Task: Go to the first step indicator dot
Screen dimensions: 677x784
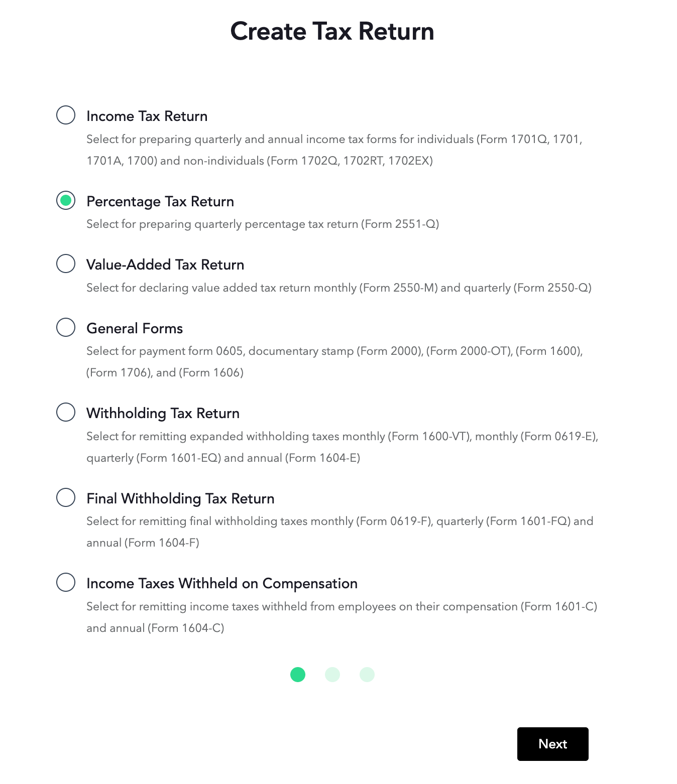Action: pos(298,675)
